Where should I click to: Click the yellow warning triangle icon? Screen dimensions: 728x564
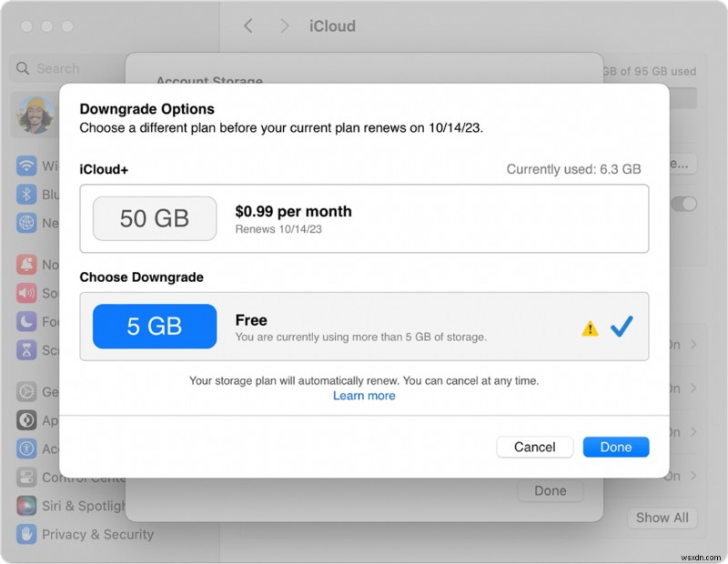590,328
